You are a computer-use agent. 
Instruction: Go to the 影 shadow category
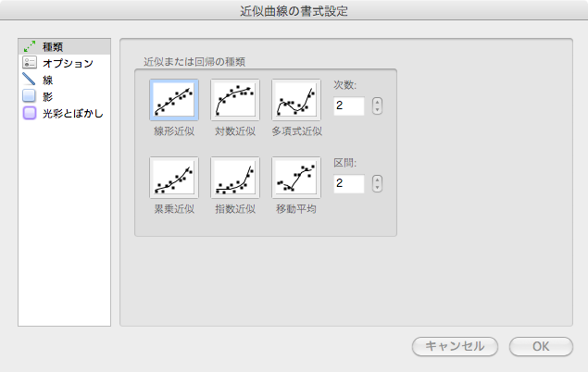pos(65,96)
